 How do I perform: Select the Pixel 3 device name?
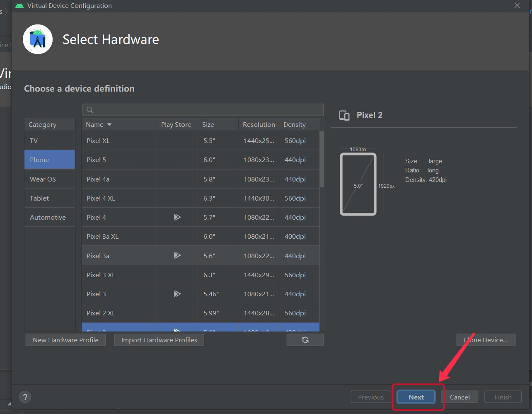click(96, 294)
